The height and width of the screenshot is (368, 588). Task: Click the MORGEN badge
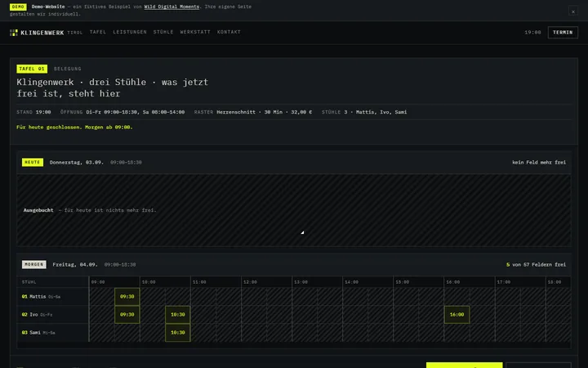click(x=34, y=264)
